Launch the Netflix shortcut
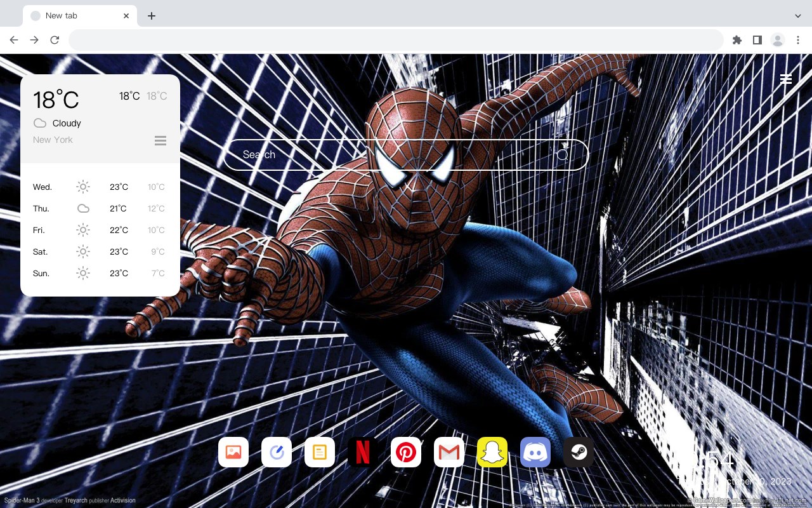812x508 pixels. pyautogui.click(x=363, y=452)
